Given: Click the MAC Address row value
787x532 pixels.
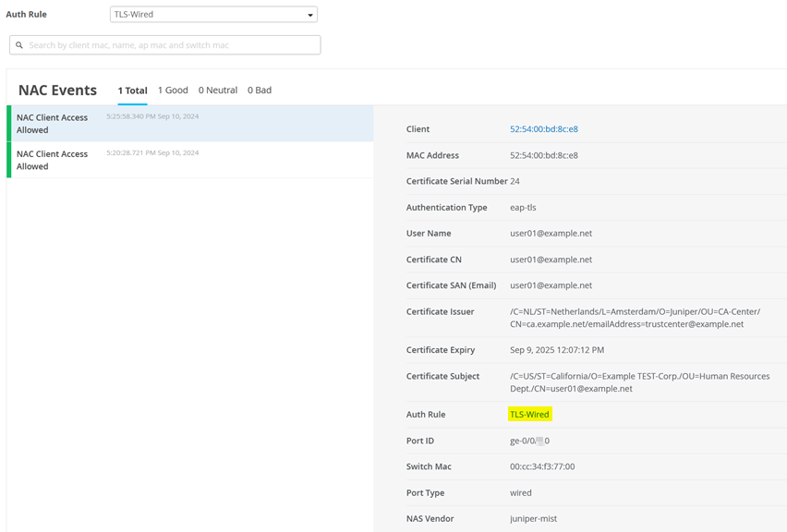Looking at the screenshot, I should pos(544,155).
